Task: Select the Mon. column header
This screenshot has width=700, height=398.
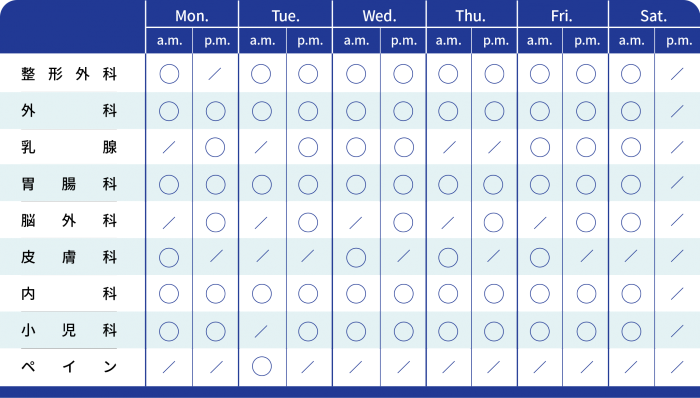Action: (192, 16)
